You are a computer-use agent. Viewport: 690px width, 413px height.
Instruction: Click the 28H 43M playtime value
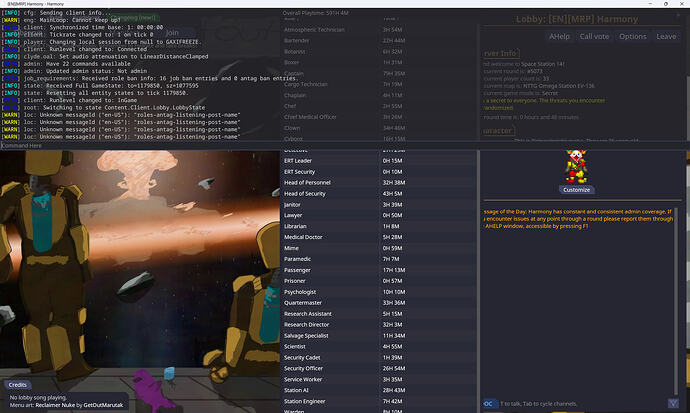pyautogui.click(x=394, y=390)
